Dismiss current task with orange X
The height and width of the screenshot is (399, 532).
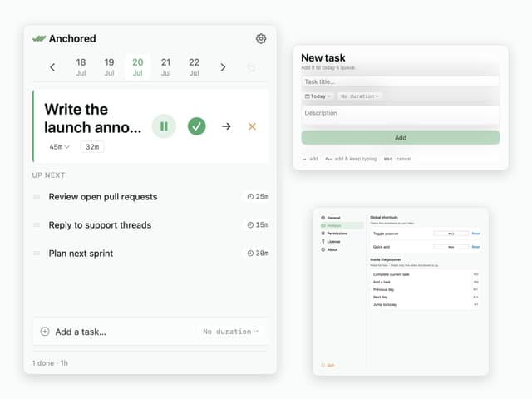[x=252, y=126]
